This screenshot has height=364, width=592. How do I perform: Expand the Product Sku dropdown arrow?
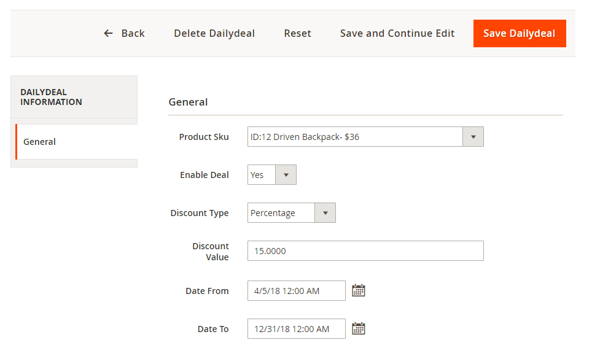(473, 136)
